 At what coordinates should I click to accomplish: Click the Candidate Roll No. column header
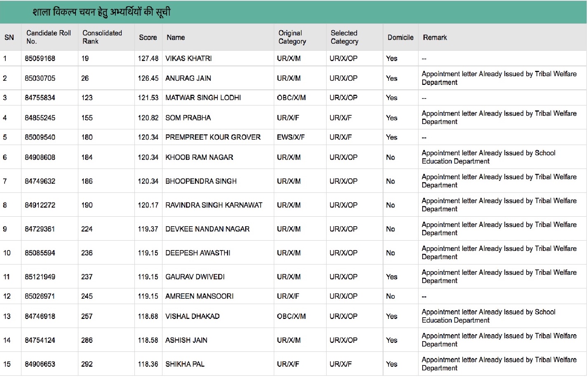[x=49, y=37]
